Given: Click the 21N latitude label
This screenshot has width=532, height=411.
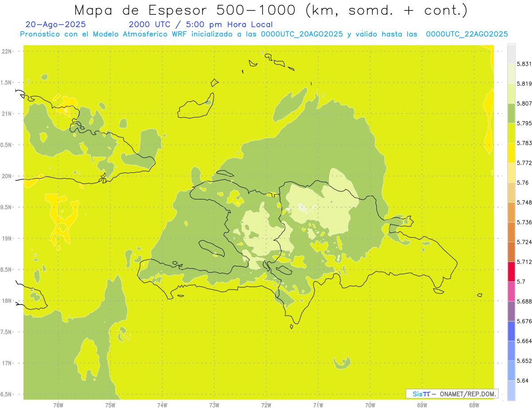Looking at the screenshot, I should coord(7,114).
